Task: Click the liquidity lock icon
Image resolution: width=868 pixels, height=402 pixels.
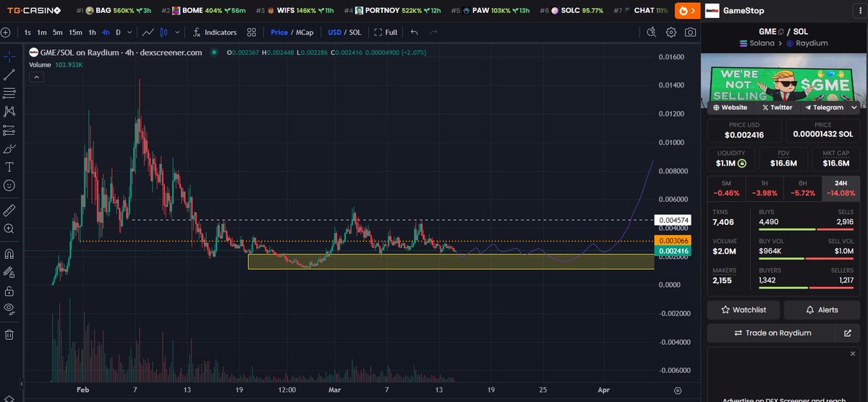Action: pos(742,164)
